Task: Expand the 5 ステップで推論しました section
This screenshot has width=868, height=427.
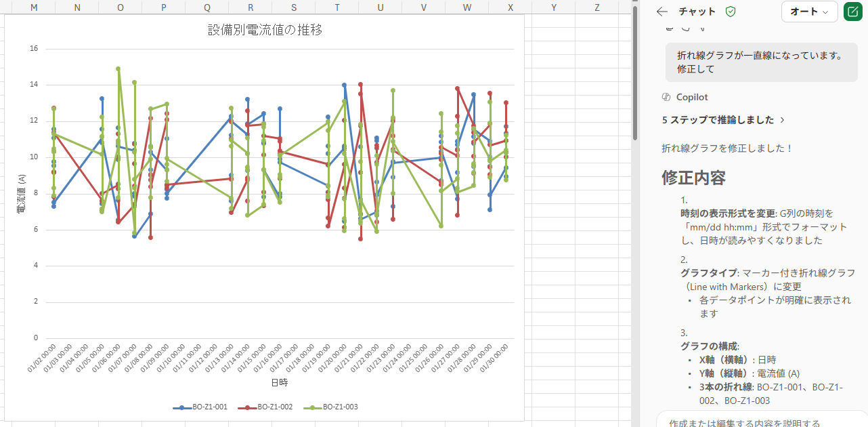Action: tap(723, 120)
